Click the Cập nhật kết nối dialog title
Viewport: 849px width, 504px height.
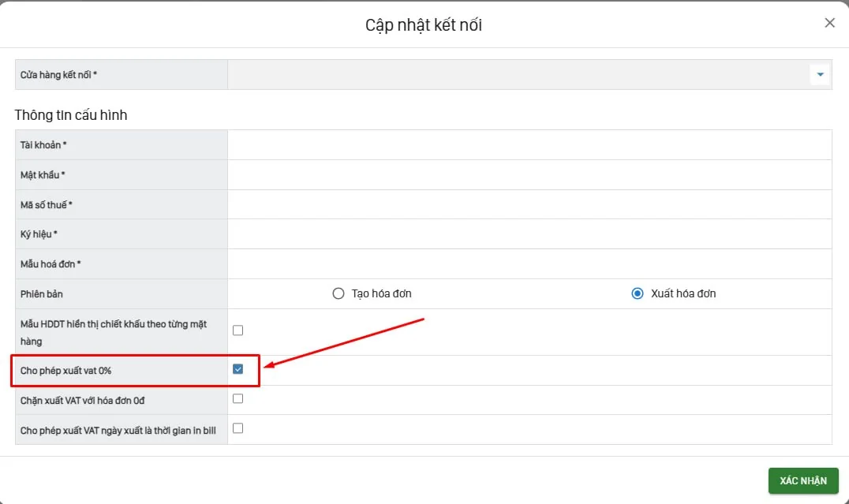tap(424, 25)
